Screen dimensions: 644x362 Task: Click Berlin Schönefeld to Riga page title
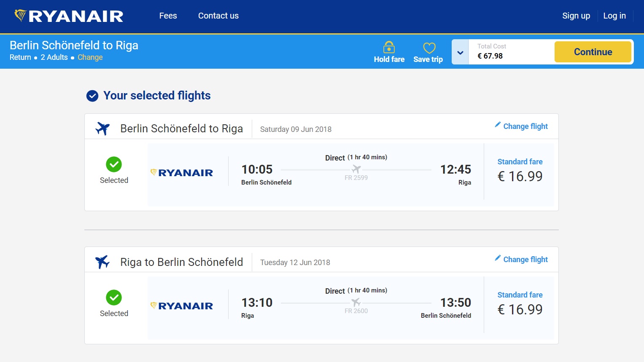(74, 45)
